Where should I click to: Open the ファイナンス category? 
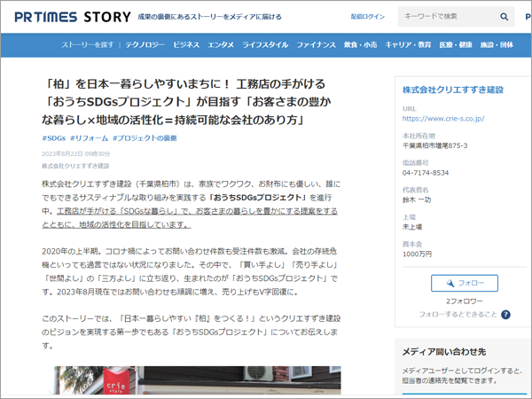point(317,45)
